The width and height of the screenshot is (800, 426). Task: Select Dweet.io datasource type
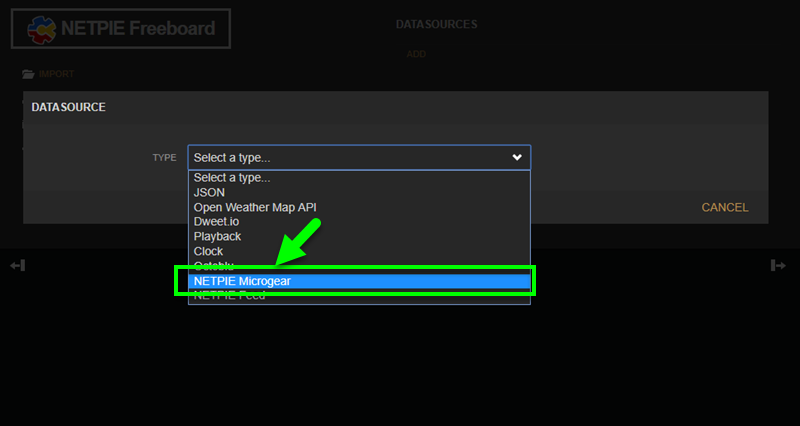[x=359, y=222]
